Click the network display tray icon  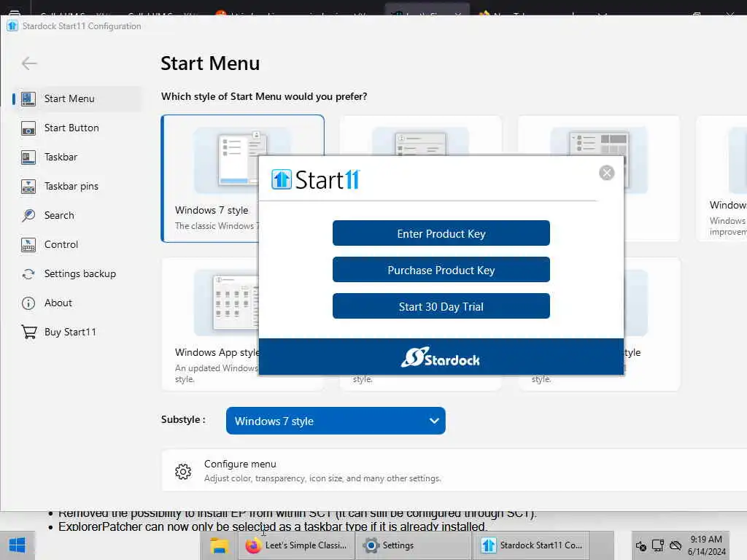pyautogui.click(x=658, y=545)
